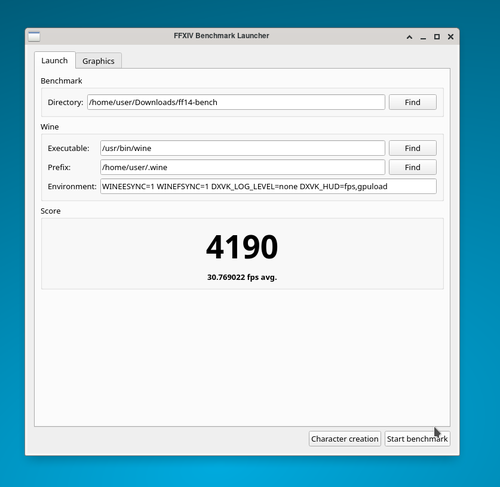Roll up window with the shade arrow
This screenshot has height=487, width=500.
[x=409, y=37]
